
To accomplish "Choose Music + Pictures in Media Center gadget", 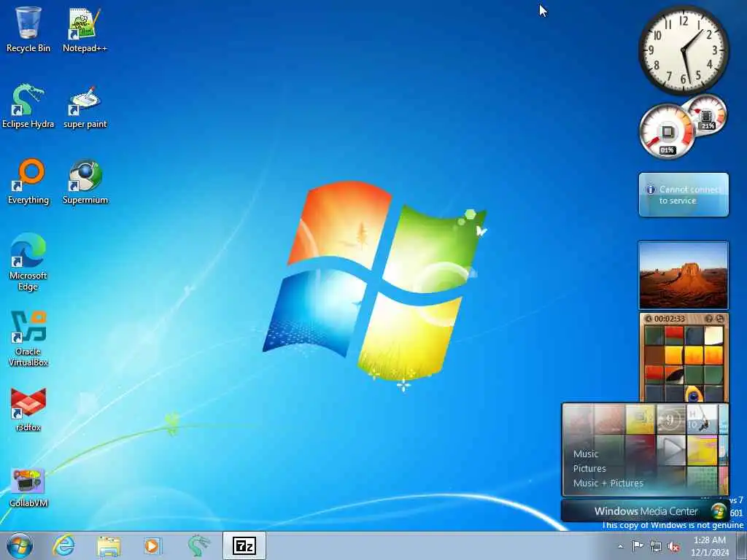I will point(608,483).
